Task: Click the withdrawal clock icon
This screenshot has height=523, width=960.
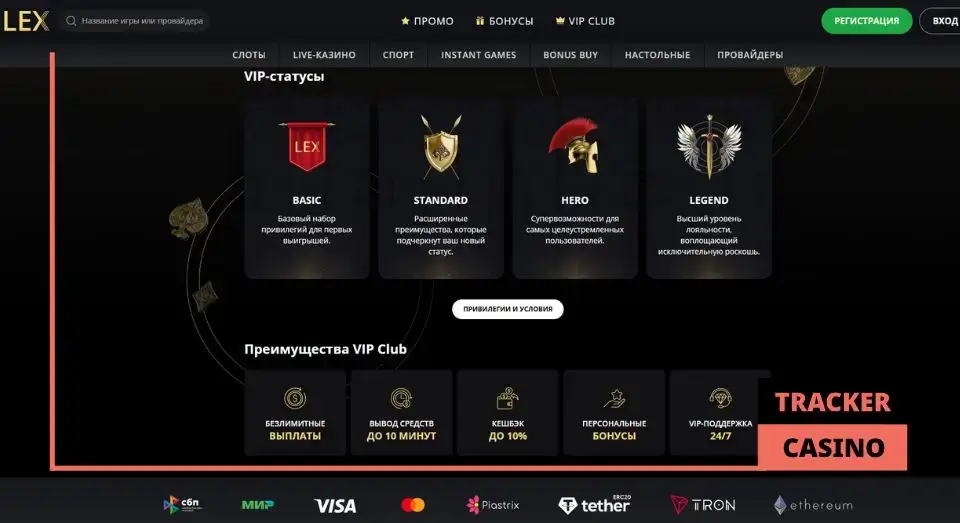Action: [402, 398]
